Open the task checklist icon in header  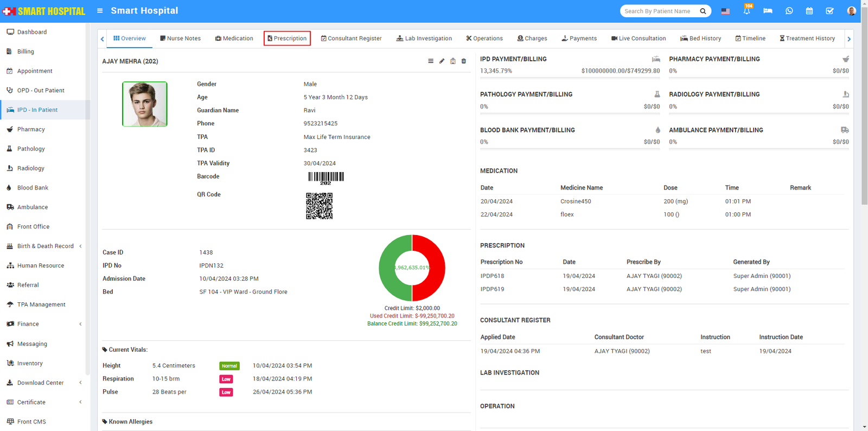point(829,11)
